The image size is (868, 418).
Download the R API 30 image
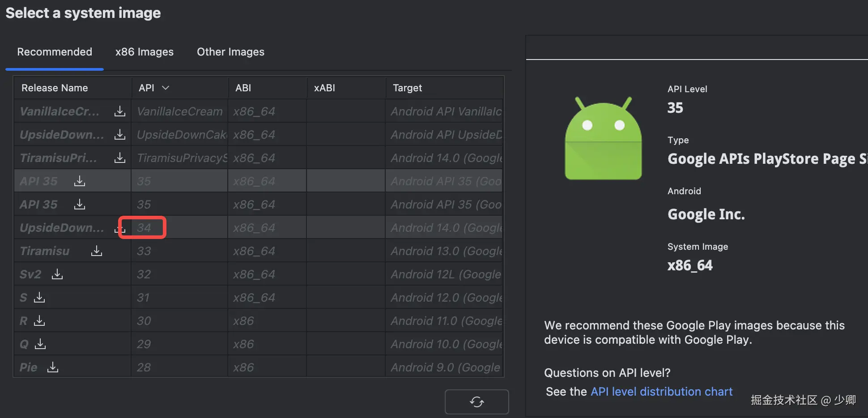point(39,320)
